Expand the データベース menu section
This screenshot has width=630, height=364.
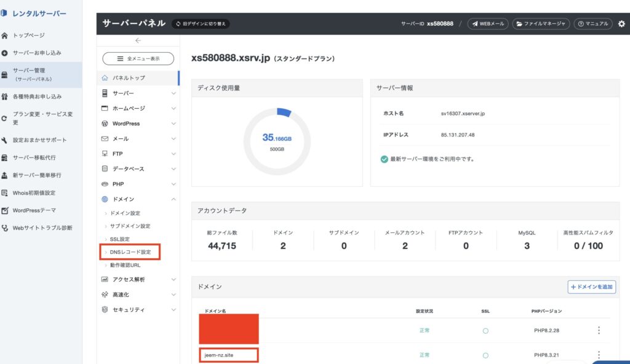click(138, 168)
